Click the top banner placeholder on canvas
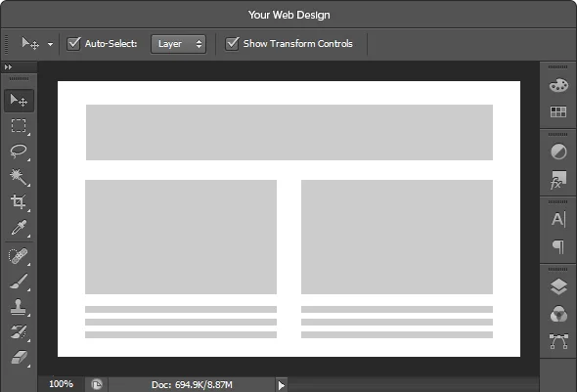 (289, 132)
